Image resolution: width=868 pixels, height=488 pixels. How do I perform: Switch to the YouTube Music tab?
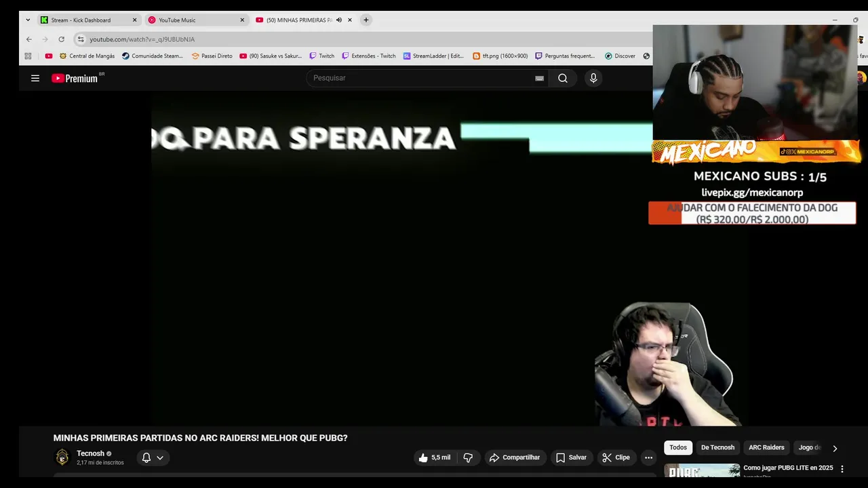196,20
